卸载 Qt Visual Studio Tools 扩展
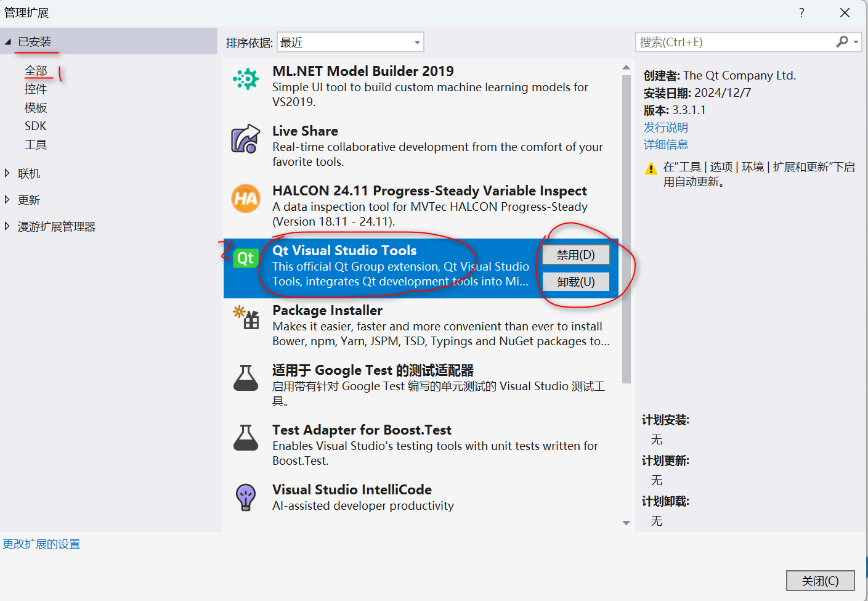 (x=575, y=281)
